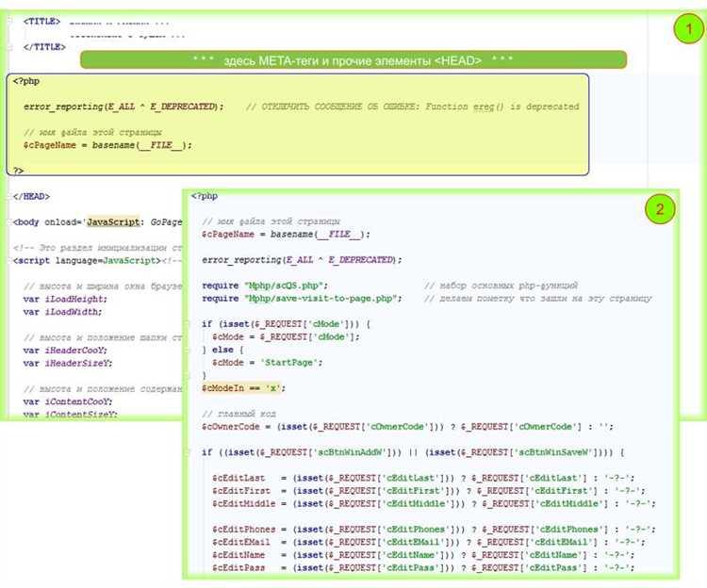Click the closing </TITLE> tag

click(x=44, y=47)
